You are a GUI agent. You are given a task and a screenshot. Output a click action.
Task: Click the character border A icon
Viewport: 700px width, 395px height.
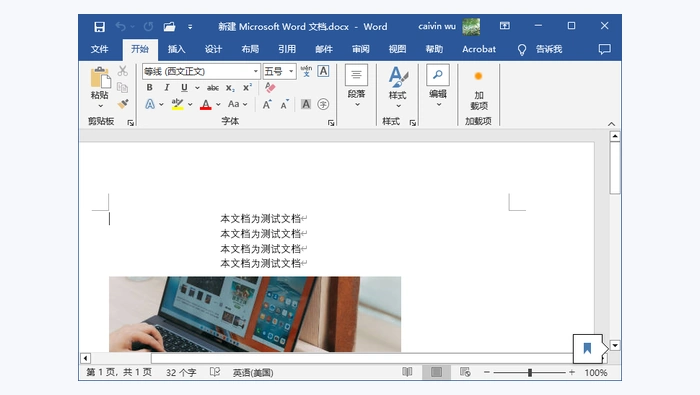pyautogui.click(x=323, y=71)
